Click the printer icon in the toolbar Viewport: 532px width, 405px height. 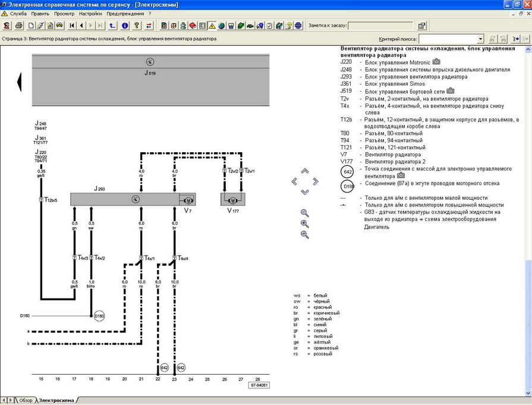pos(18,26)
